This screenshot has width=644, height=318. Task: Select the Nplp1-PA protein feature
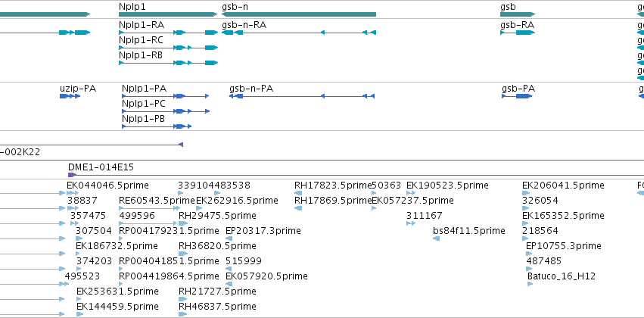coord(166,96)
